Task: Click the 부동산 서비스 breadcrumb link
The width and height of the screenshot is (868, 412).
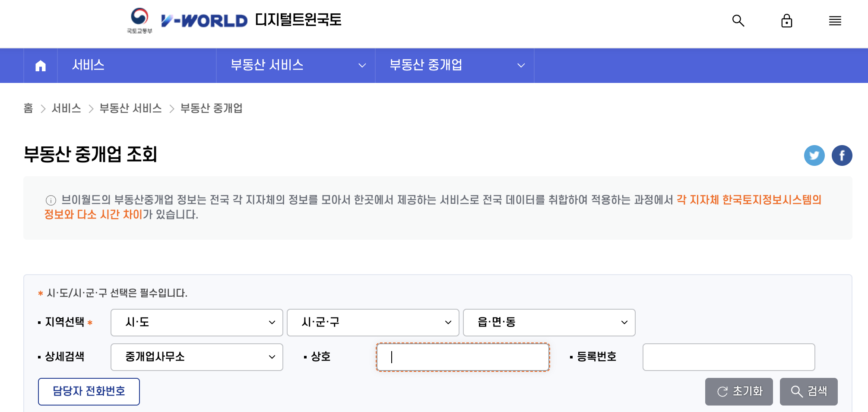Action: point(130,108)
